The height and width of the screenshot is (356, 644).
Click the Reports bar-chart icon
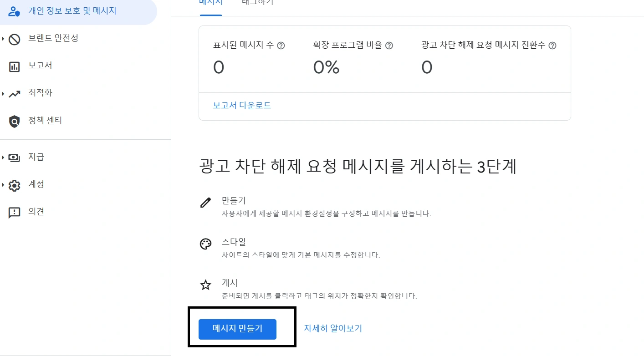(x=15, y=66)
